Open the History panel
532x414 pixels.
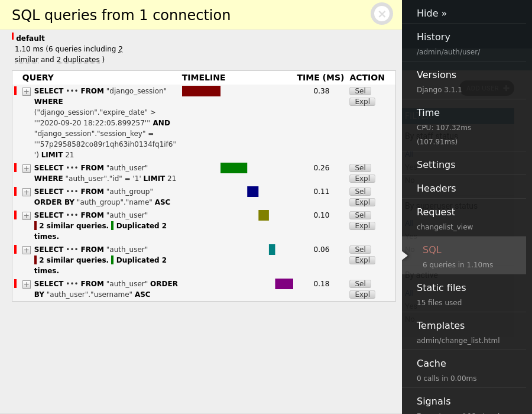coord(433,37)
